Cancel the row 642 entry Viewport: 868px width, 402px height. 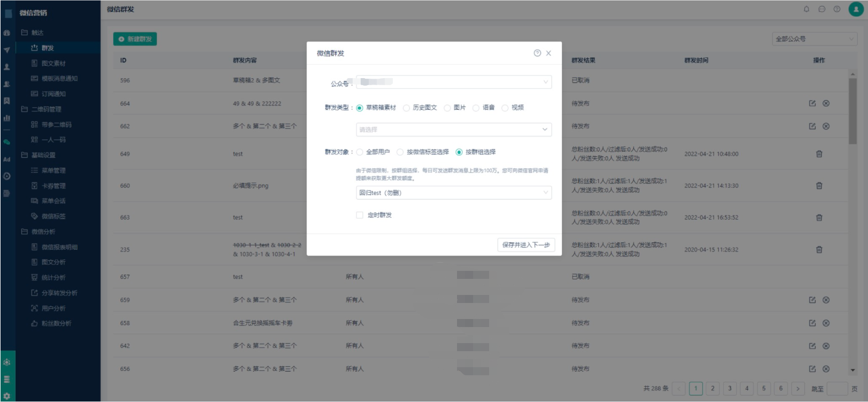tap(826, 346)
